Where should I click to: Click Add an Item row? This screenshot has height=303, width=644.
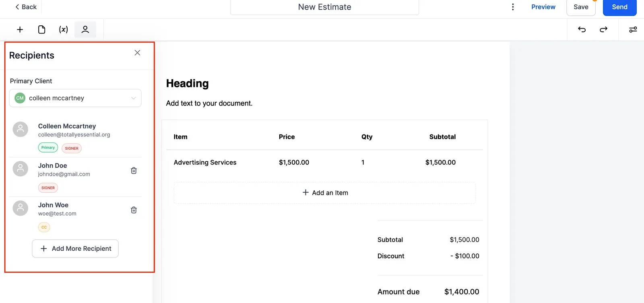coord(325,193)
